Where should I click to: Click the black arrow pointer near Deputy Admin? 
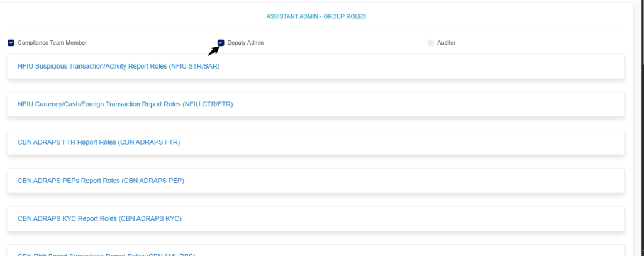point(214,51)
